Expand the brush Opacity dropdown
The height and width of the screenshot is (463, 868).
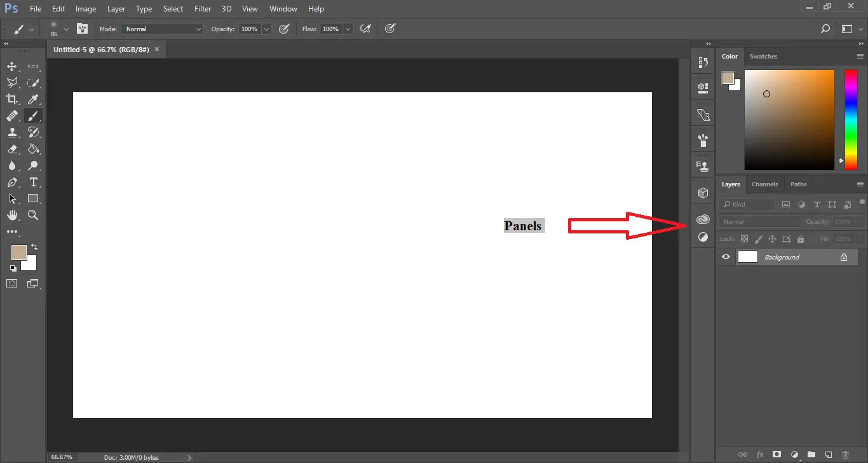266,29
